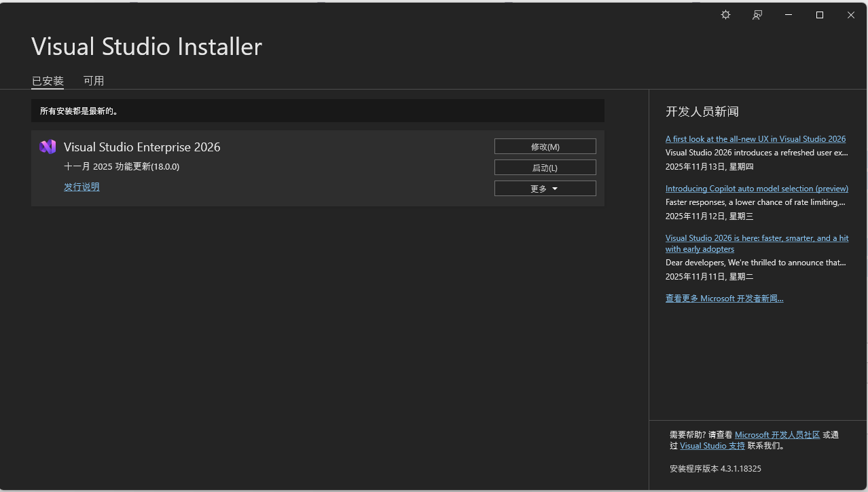Click 'Visual Studio 2026 introduces a refreshed' summary
The height and width of the screenshot is (492, 868).
[x=757, y=153]
